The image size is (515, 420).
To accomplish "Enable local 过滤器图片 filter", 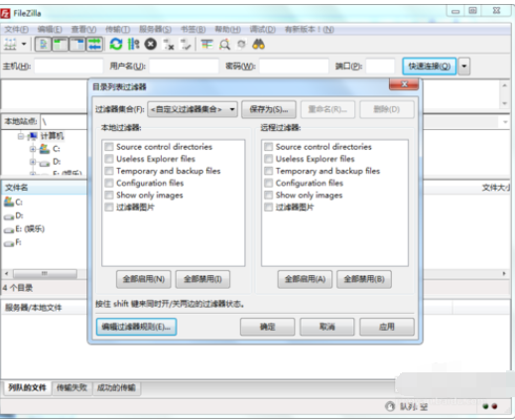I will 109,208.
